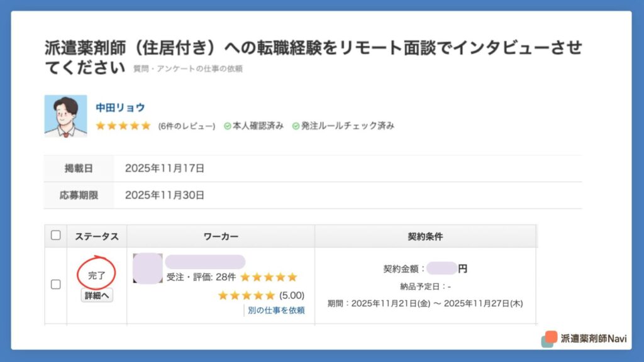Open the 別の仕事を依頼 link
Viewport: 644px width, 362px height.
[x=276, y=310]
